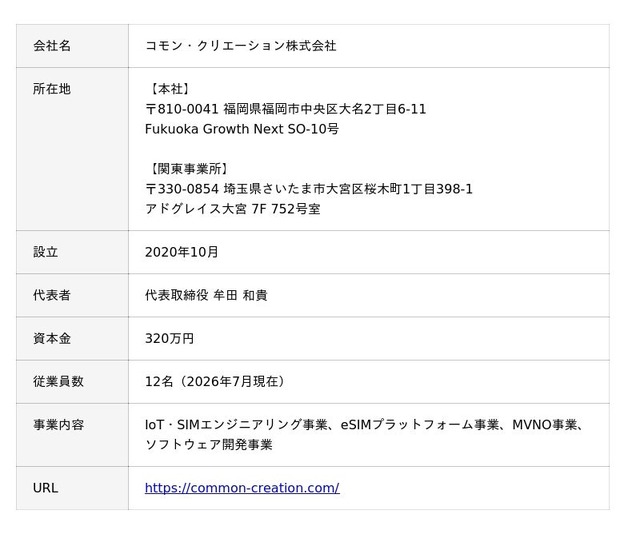Open the https://common-creation.com/ link
The width and height of the screenshot is (640, 534).
point(242,488)
